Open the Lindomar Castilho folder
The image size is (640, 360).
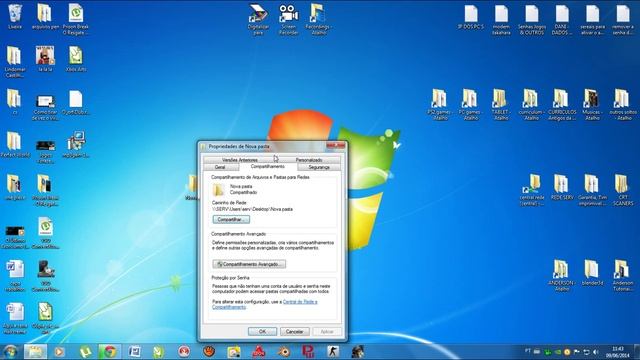click(15, 62)
